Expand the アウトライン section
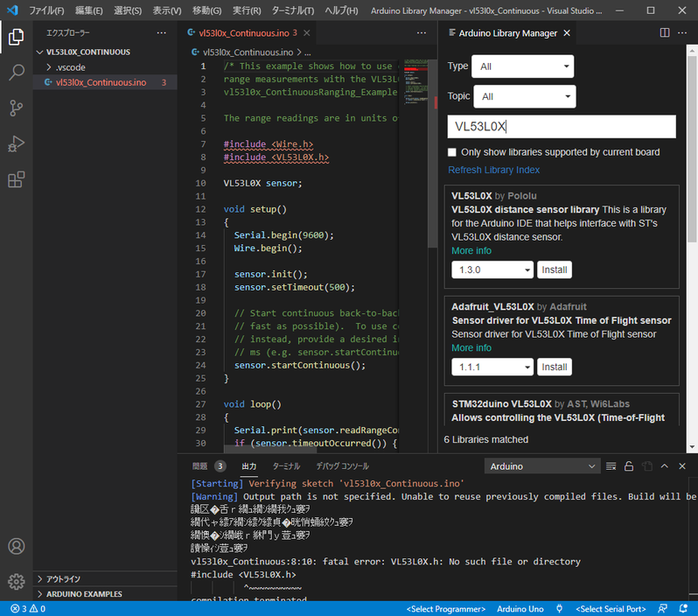698x616 pixels. (x=105, y=579)
